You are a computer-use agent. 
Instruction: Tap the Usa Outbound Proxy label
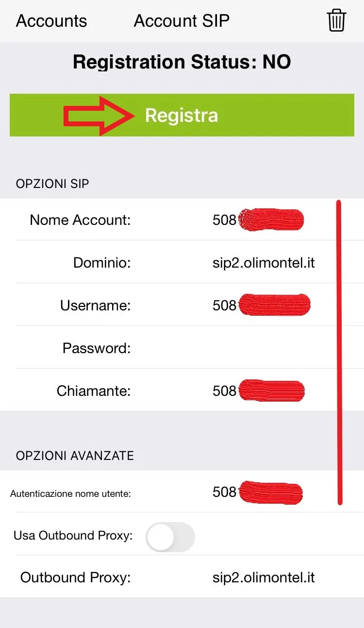73,535
